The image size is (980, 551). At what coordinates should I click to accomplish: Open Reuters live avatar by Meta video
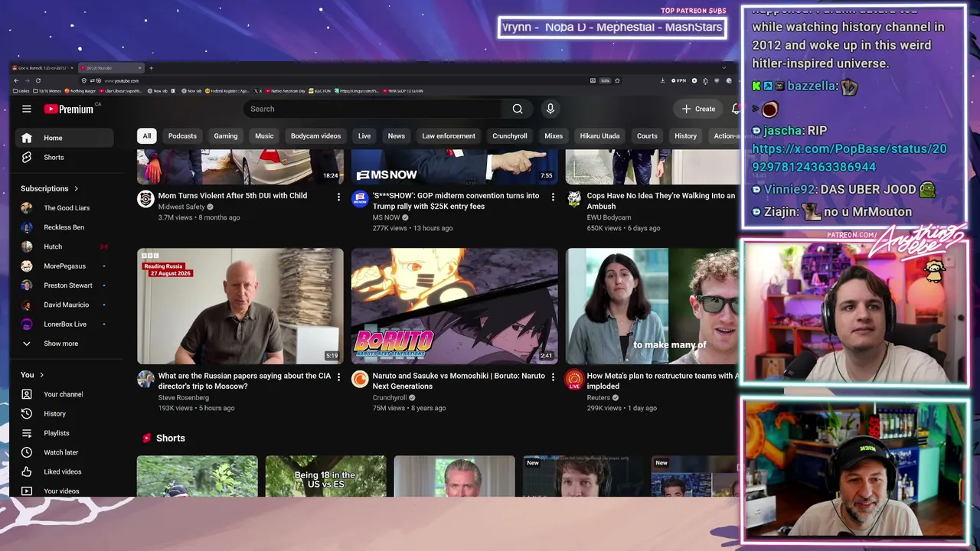point(574,379)
